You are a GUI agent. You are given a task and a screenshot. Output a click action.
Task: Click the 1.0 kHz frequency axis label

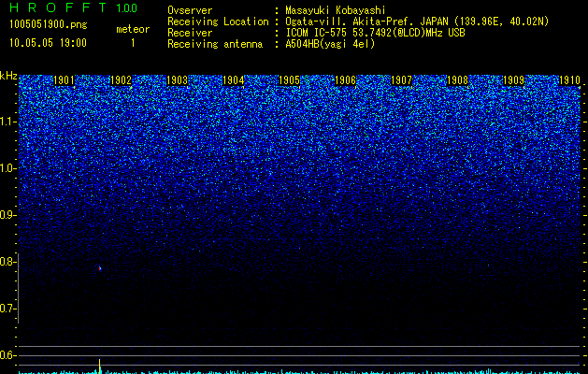click(x=7, y=168)
